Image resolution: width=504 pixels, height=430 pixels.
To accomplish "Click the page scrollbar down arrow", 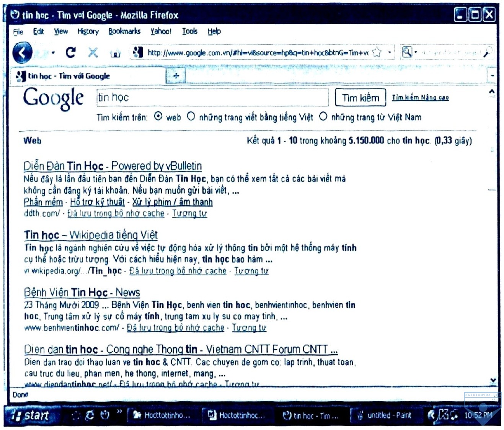I will click(493, 380).
